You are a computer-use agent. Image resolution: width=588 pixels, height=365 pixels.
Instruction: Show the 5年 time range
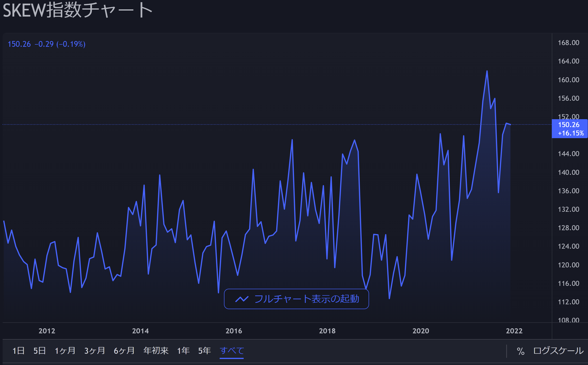[x=205, y=351]
